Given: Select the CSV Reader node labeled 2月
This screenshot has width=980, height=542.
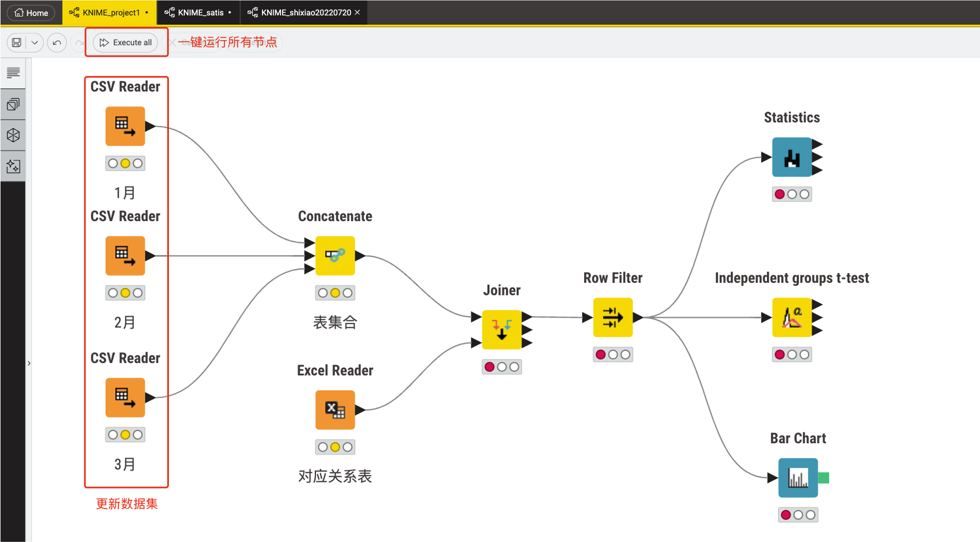Looking at the screenshot, I should click(125, 256).
